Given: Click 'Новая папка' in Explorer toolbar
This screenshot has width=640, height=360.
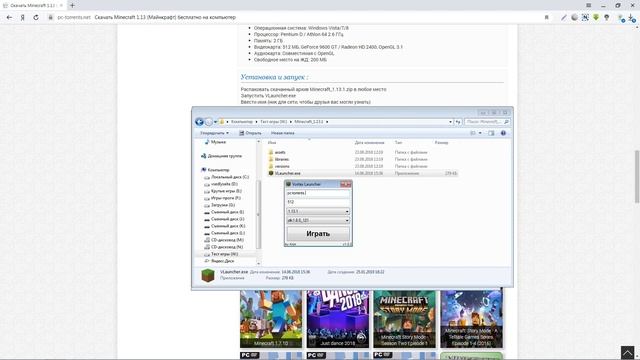Looking at the screenshot, I should [x=282, y=133].
